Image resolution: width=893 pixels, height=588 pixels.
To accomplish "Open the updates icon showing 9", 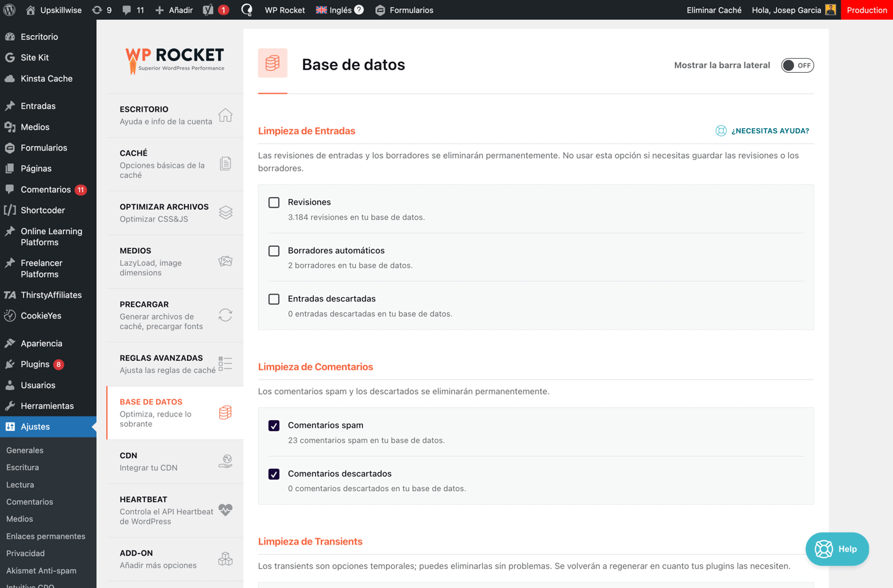I will pos(97,10).
